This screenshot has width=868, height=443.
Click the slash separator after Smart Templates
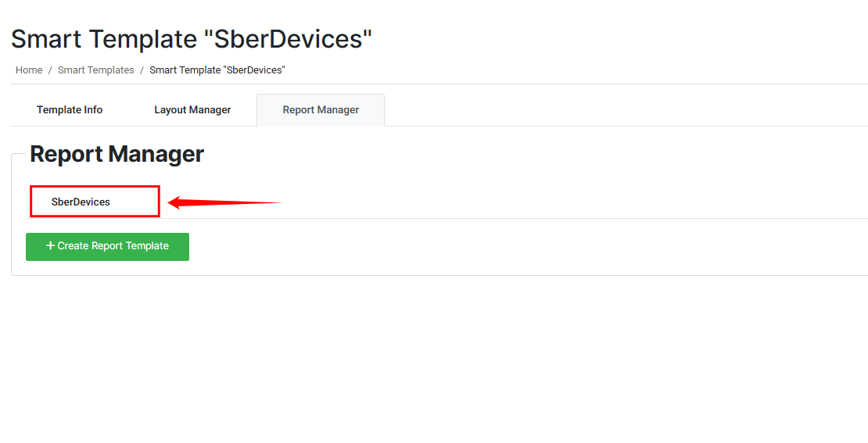142,70
